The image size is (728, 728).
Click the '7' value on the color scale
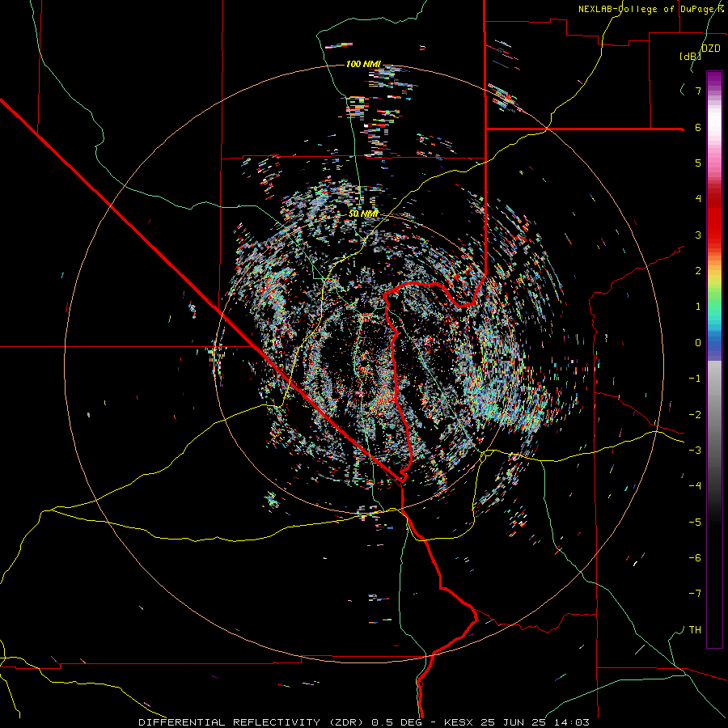point(698,91)
